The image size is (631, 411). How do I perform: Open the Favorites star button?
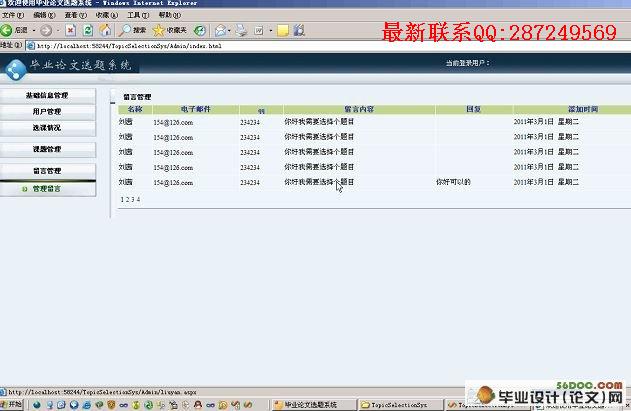point(159,30)
